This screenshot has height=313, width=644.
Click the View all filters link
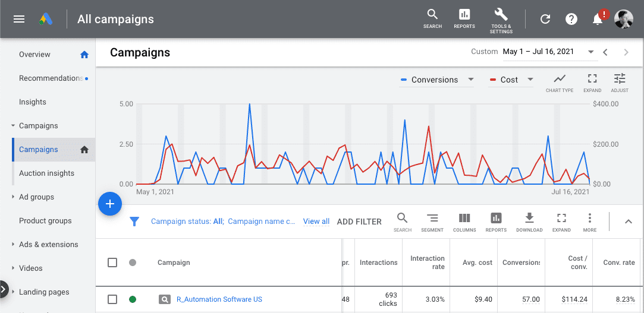[x=316, y=222]
